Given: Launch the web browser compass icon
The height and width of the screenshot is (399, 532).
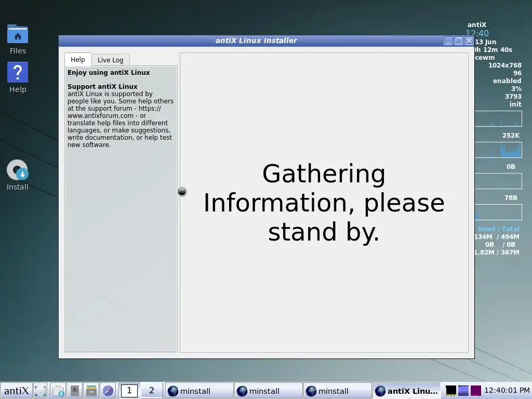Looking at the screenshot, I should [108, 391].
